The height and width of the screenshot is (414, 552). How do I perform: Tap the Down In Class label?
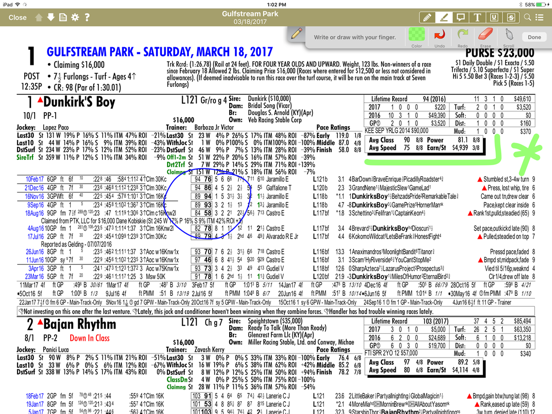coord(89,338)
